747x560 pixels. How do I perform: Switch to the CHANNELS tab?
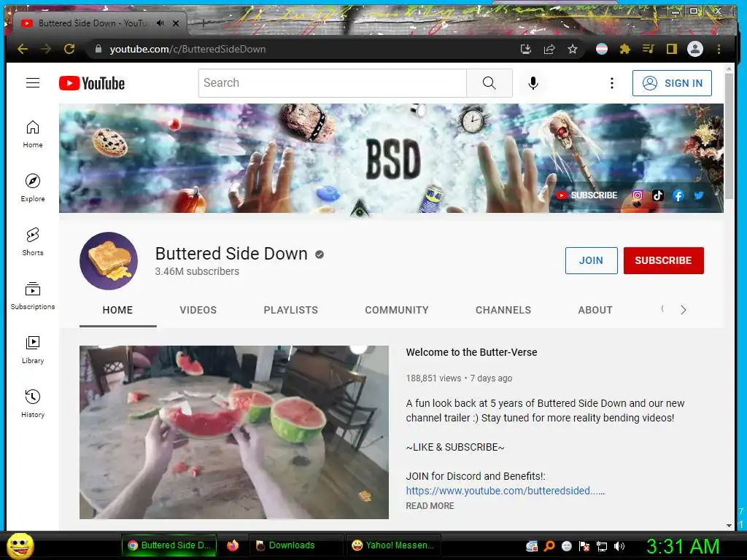coord(503,310)
